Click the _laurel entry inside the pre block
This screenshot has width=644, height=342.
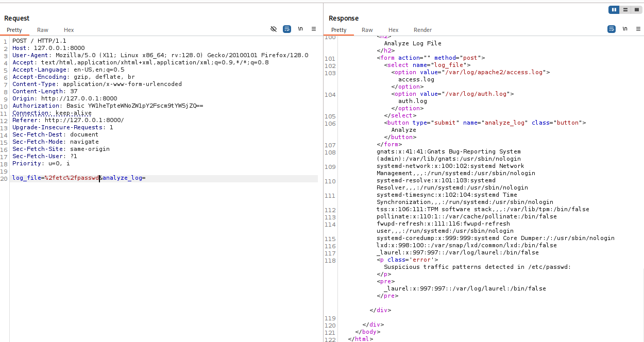tap(465, 289)
